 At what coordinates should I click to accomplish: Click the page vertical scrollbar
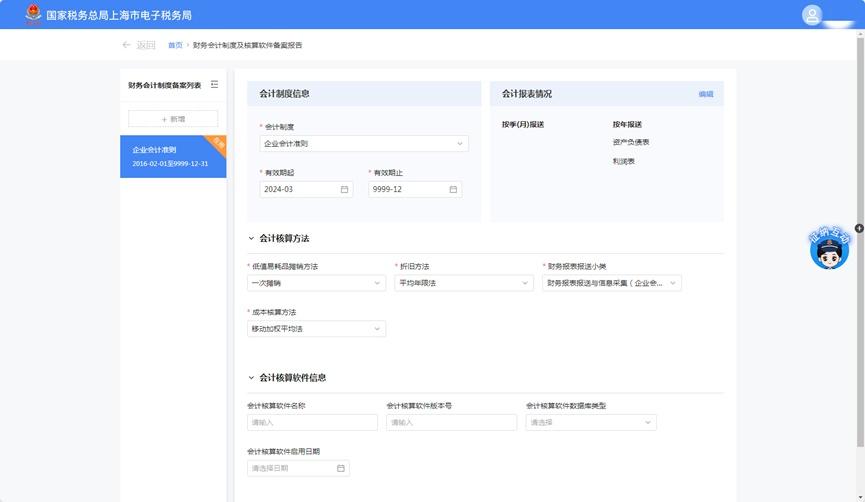coord(860,243)
